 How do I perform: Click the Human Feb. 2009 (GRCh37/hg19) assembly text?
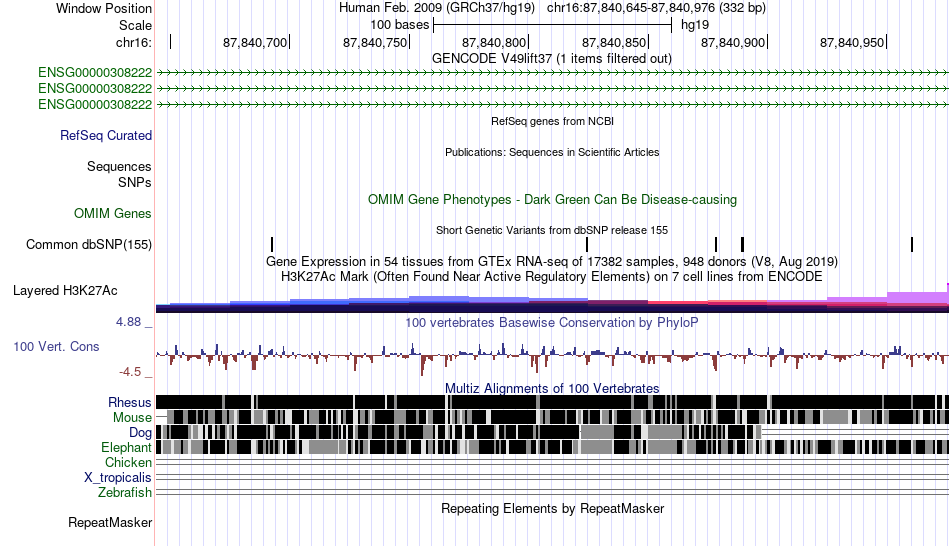(x=437, y=8)
